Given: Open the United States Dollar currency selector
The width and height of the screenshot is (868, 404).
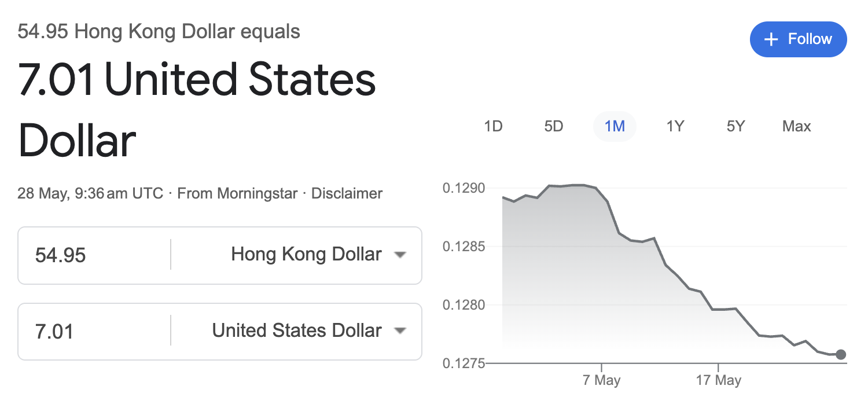Looking at the screenshot, I should click(x=309, y=330).
